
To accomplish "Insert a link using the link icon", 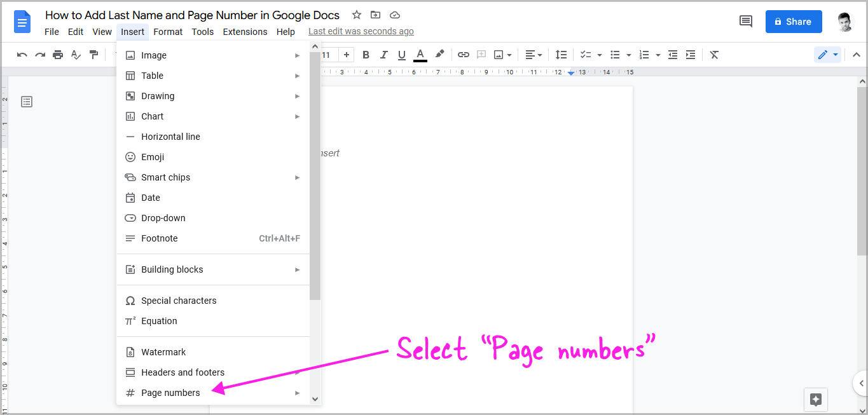I will click(x=464, y=55).
